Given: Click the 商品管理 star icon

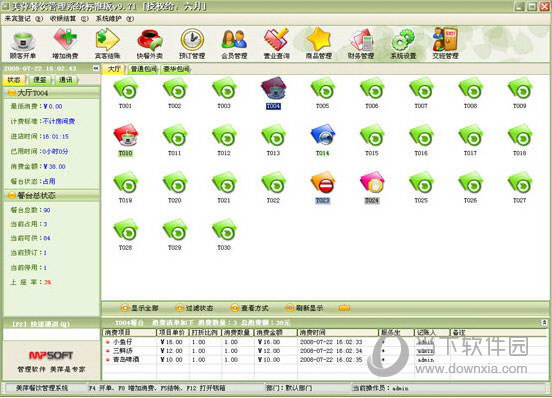Looking at the screenshot, I should (319, 44).
